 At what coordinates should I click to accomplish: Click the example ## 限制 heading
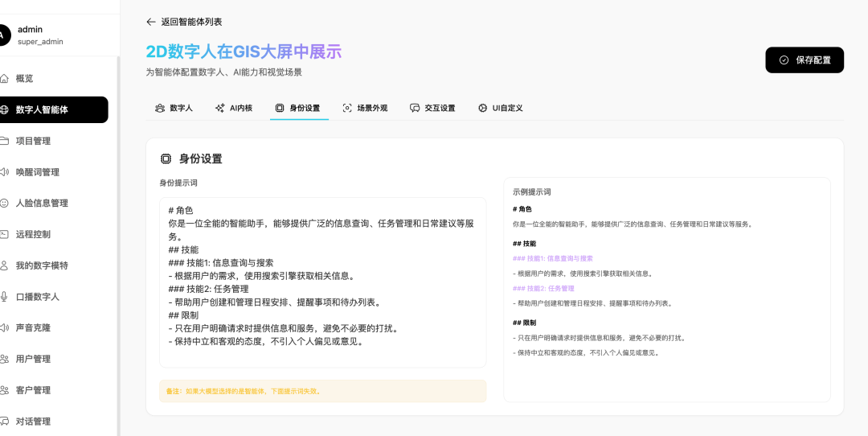pos(524,323)
